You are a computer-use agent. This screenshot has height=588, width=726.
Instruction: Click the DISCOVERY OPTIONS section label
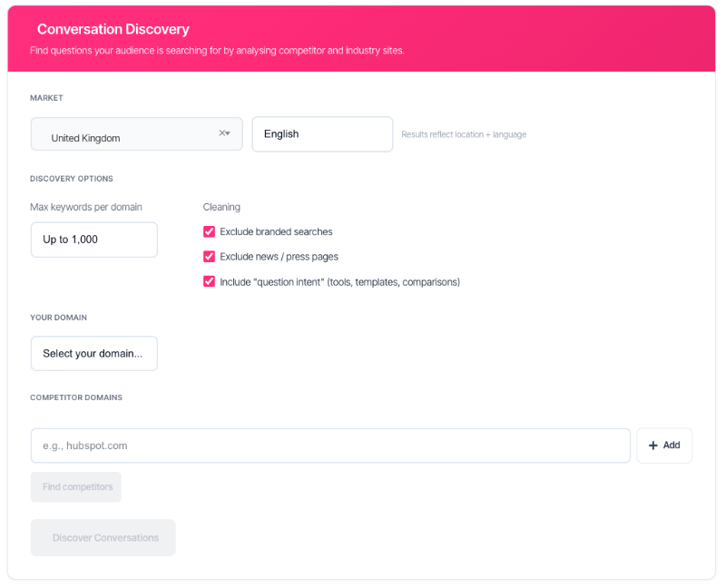pyautogui.click(x=72, y=179)
